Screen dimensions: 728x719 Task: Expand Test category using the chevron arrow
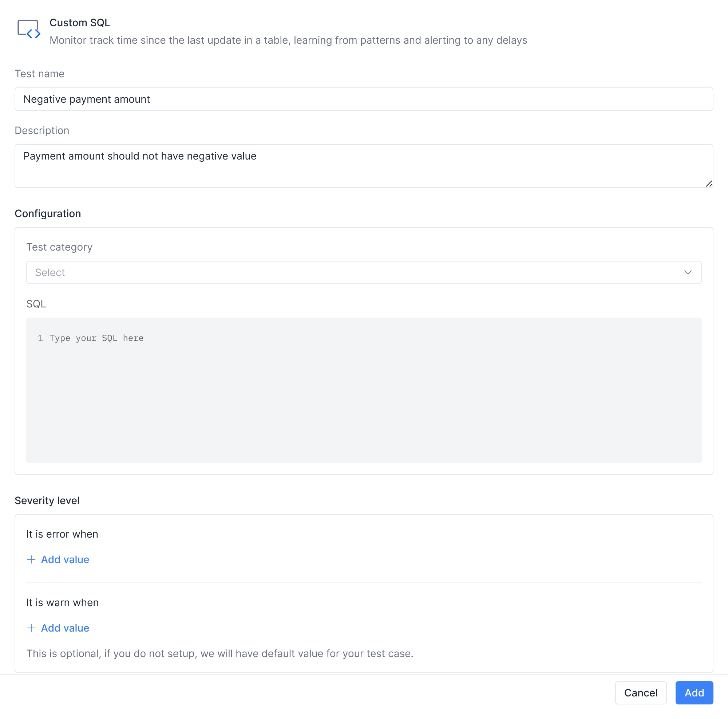pyautogui.click(x=687, y=272)
